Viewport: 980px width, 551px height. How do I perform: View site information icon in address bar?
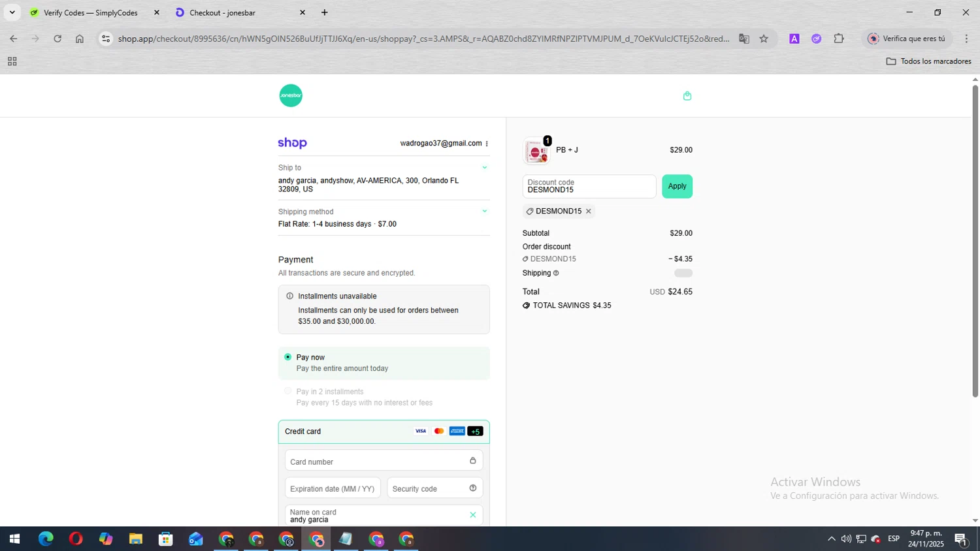[x=106, y=39]
